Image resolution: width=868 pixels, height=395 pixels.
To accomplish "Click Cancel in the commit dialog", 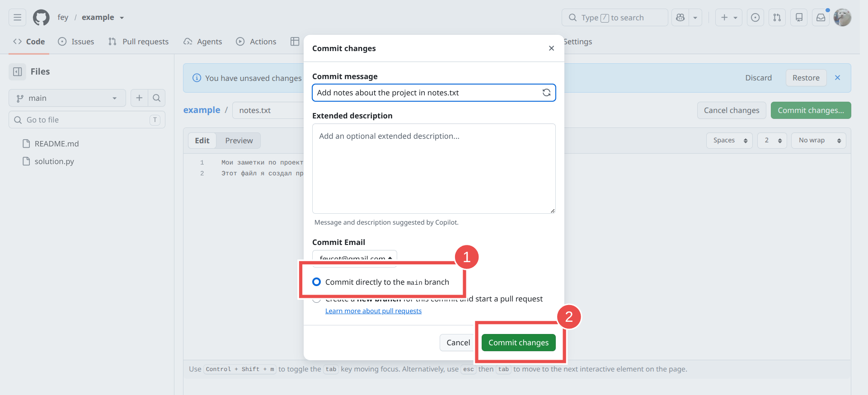I will (x=458, y=343).
